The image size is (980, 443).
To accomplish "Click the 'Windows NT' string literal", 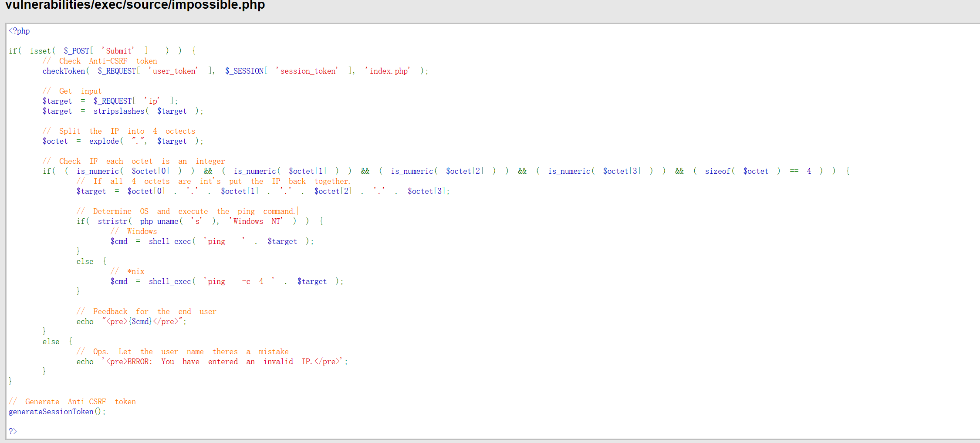I will pyautogui.click(x=256, y=221).
